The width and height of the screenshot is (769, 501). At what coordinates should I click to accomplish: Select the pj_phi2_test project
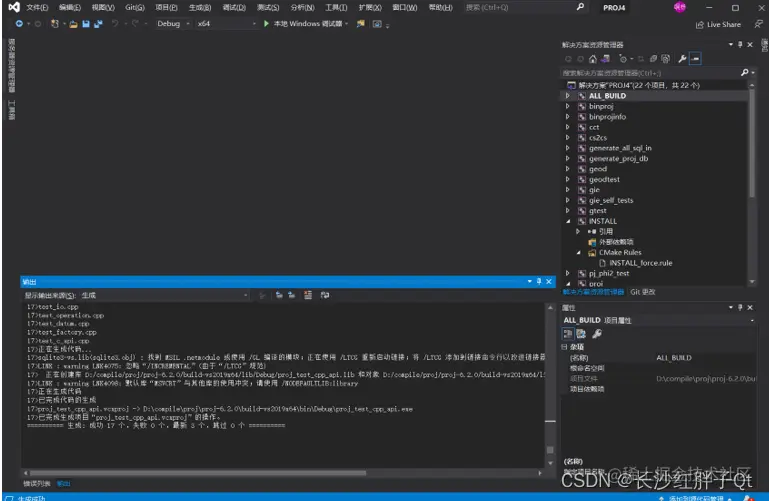click(609, 274)
